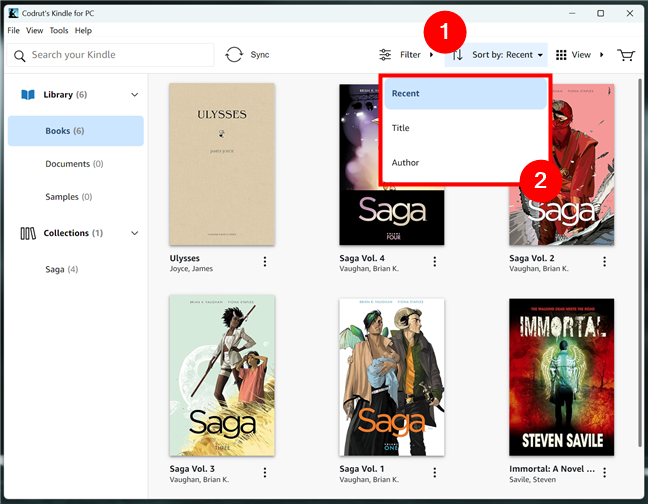Image resolution: width=648 pixels, height=504 pixels.
Task: Maximize the Kindle window
Action: [x=600, y=13]
